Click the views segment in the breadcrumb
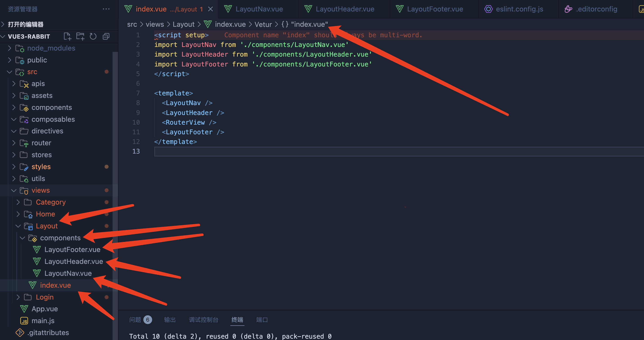Image resolution: width=644 pixels, height=340 pixels. 155,24
